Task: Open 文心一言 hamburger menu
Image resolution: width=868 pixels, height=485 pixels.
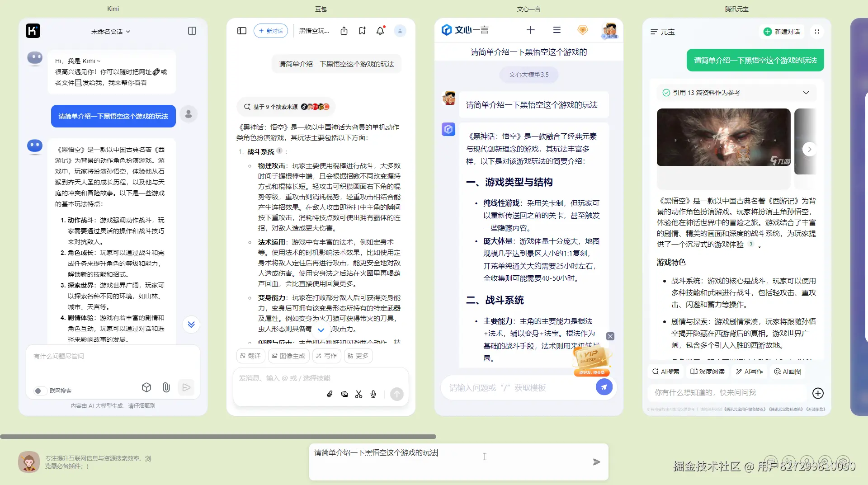Action: pyautogui.click(x=557, y=30)
